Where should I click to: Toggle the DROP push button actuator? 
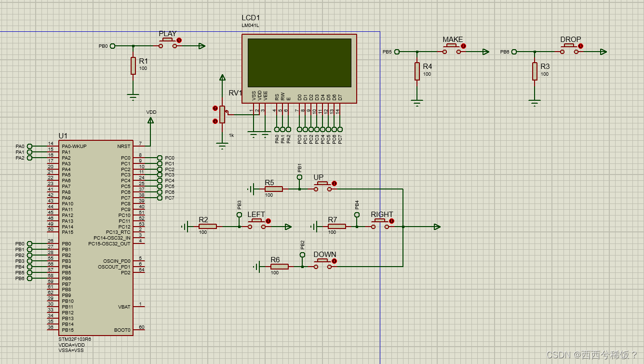580,46
